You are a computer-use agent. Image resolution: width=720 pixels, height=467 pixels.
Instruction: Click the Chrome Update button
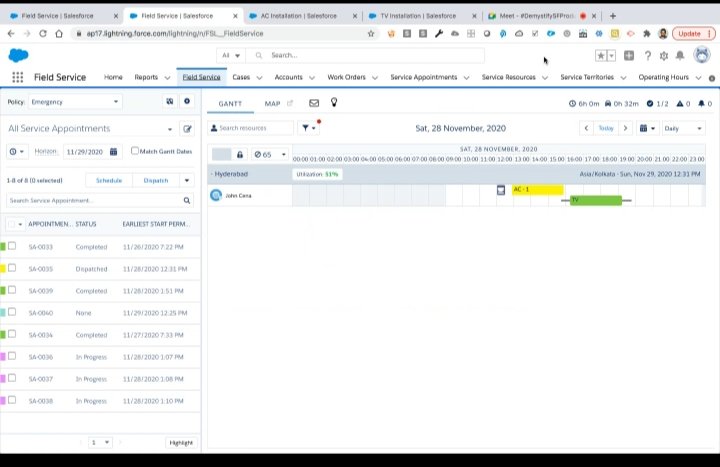(693, 34)
